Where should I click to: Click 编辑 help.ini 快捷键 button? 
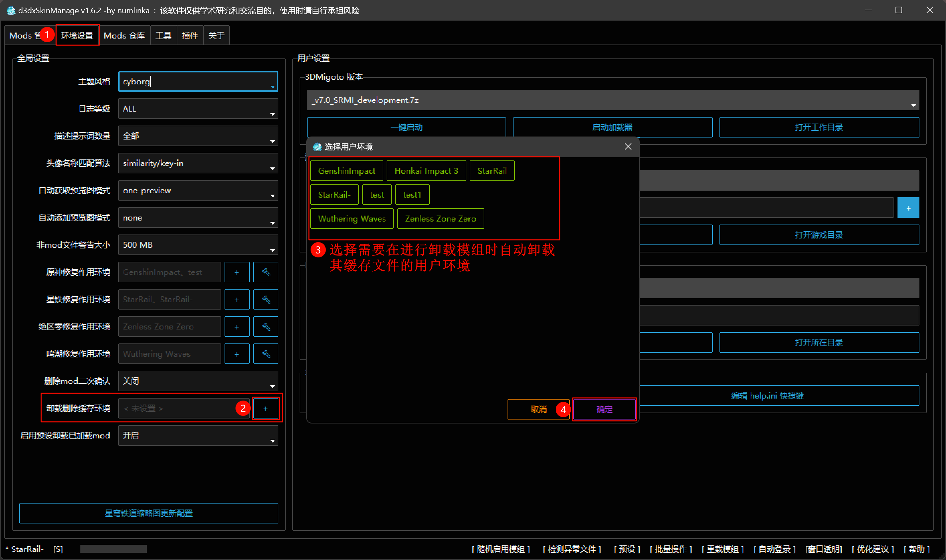click(768, 396)
